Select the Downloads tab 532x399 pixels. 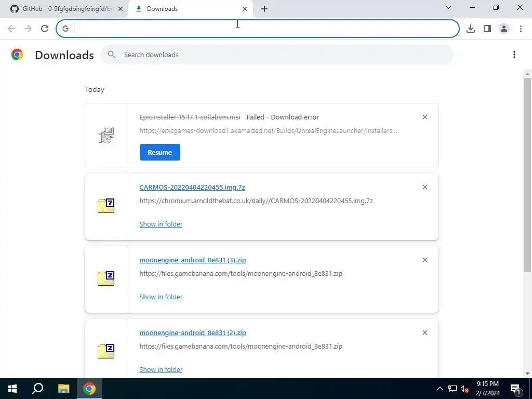(190, 9)
